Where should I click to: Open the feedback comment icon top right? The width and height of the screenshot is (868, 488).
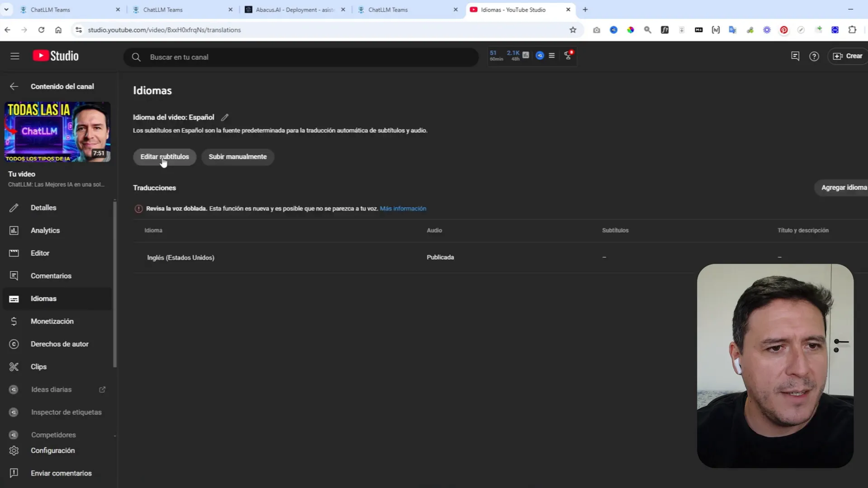(795, 56)
